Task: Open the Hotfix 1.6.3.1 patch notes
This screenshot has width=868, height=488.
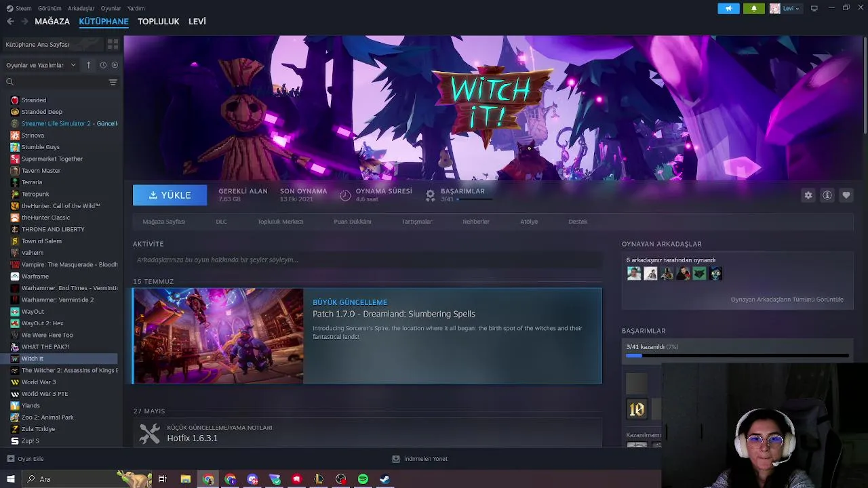Action: (x=193, y=439)
